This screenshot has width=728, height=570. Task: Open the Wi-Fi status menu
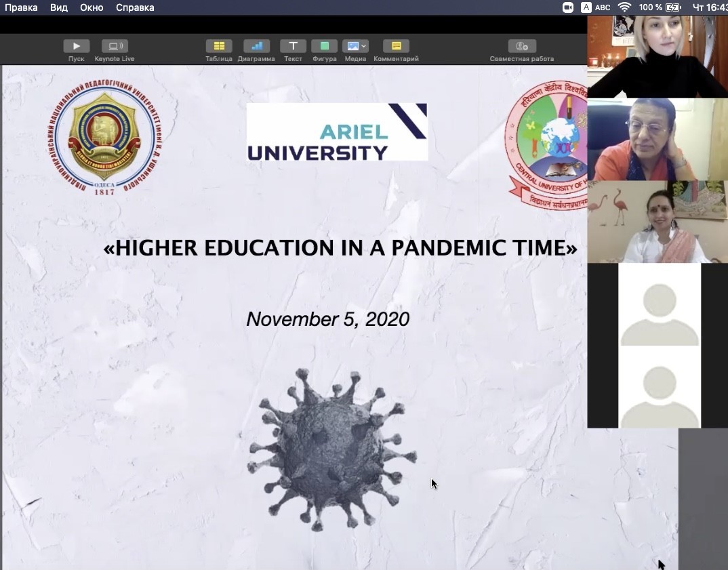point(624,7)
